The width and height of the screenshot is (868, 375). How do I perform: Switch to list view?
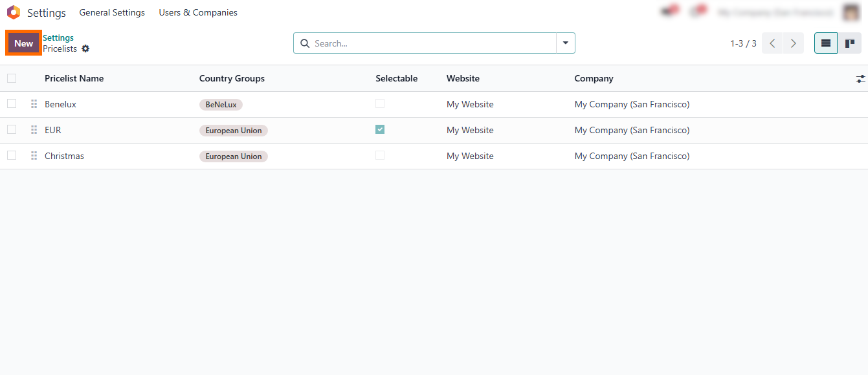(x=826, y=43)
